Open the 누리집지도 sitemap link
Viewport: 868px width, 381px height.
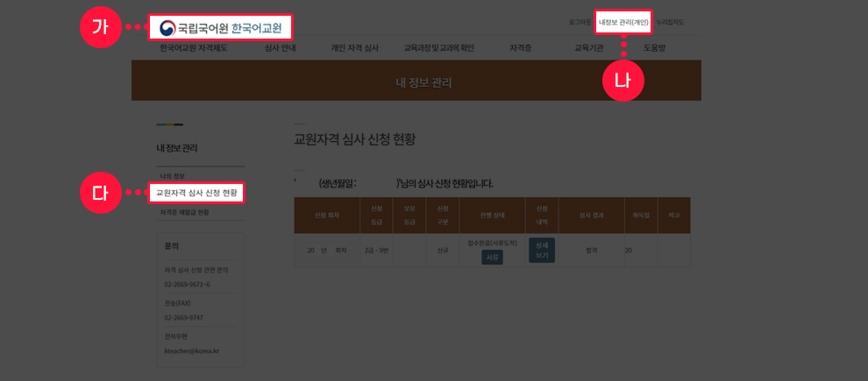tap(670, 22)
